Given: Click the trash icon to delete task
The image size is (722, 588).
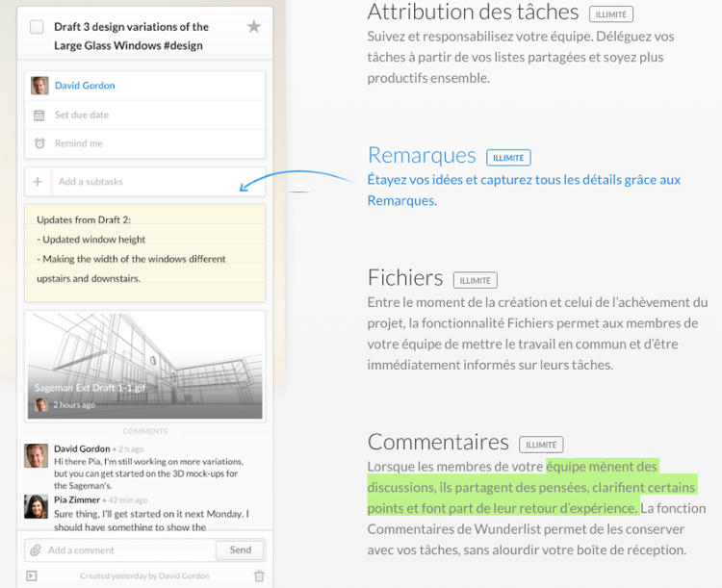Looking at the screenshot, I should point(258,576).
